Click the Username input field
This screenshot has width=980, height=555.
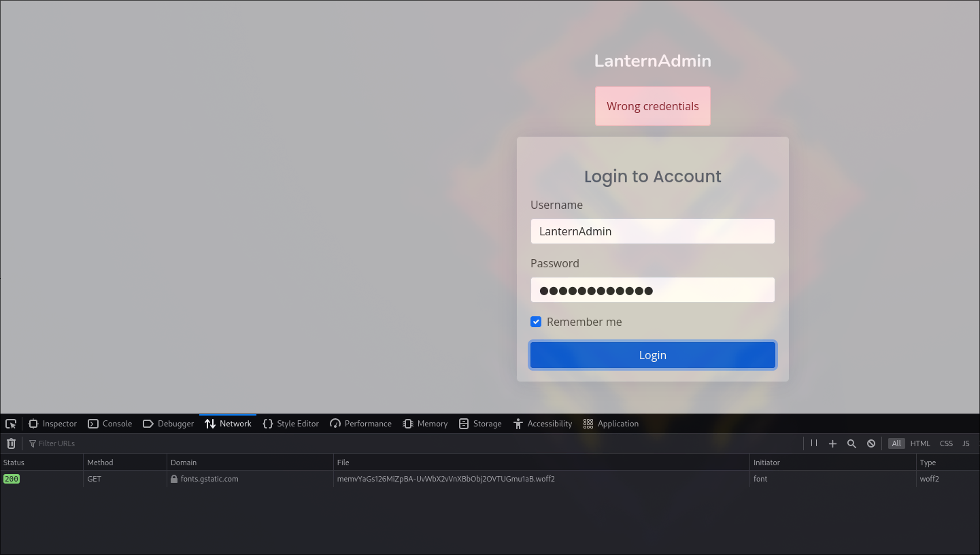[652, 231]
